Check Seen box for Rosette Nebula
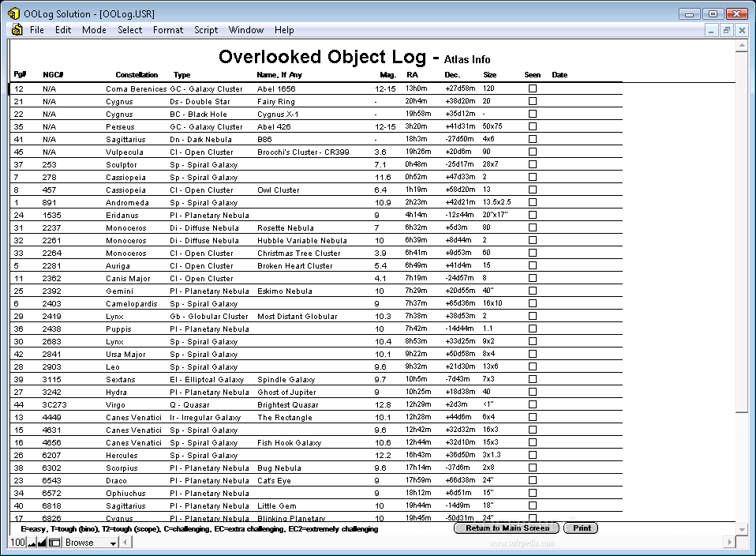 (x=533, y=227)
